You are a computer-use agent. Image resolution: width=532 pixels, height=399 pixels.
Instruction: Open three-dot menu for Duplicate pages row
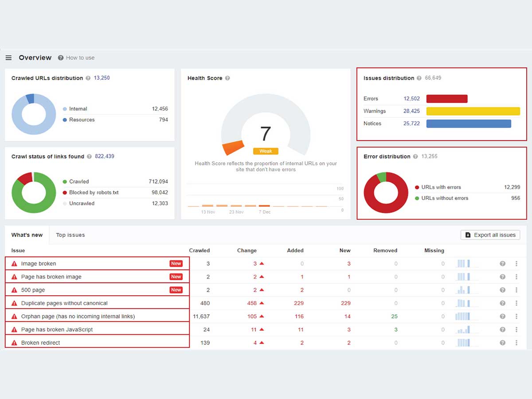tap(516, 303)
